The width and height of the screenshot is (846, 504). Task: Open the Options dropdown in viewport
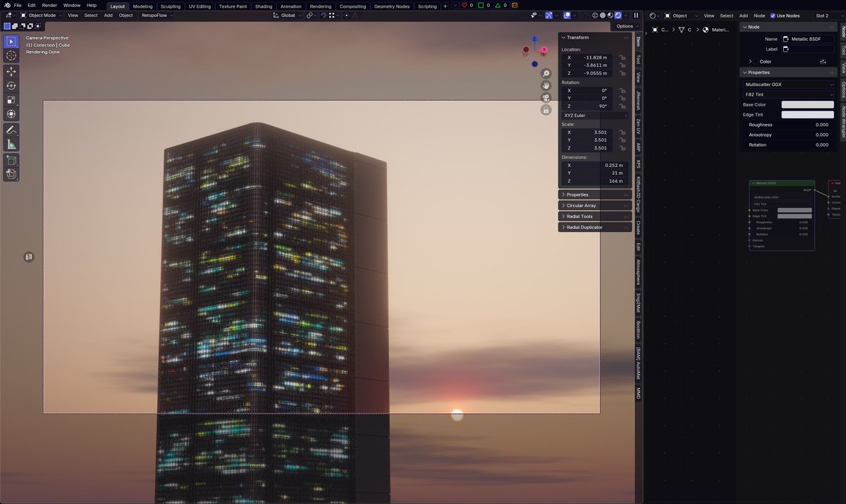click(x=625, y=26)
